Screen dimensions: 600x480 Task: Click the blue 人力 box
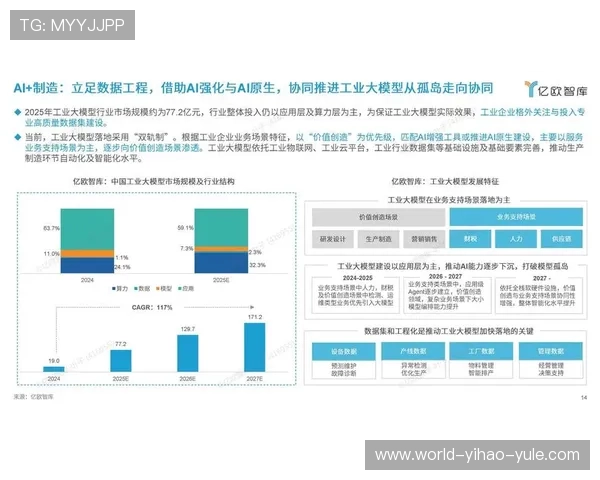tap(516, 239)
